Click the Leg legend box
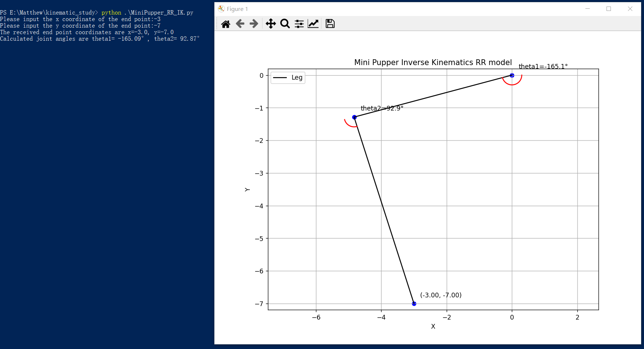Screen dimensions: 644x349 pyautogui.click(x=288, y=77)
